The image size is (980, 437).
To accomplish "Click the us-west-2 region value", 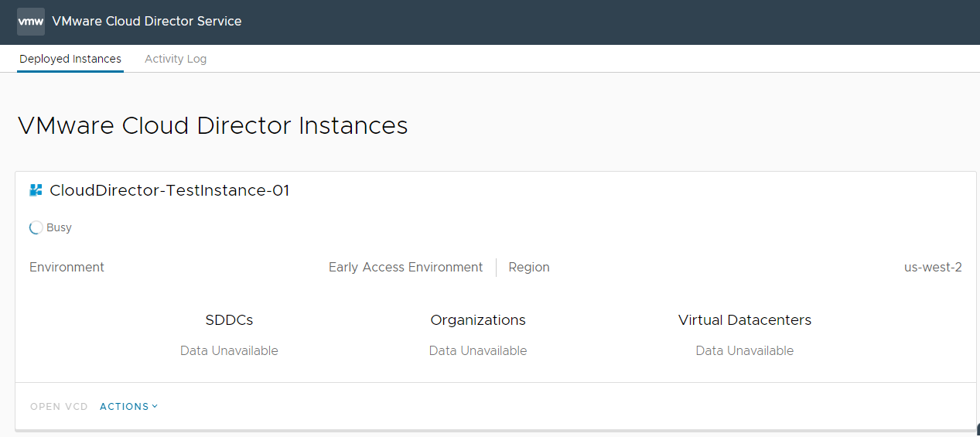I will click(x=933, y=267).
